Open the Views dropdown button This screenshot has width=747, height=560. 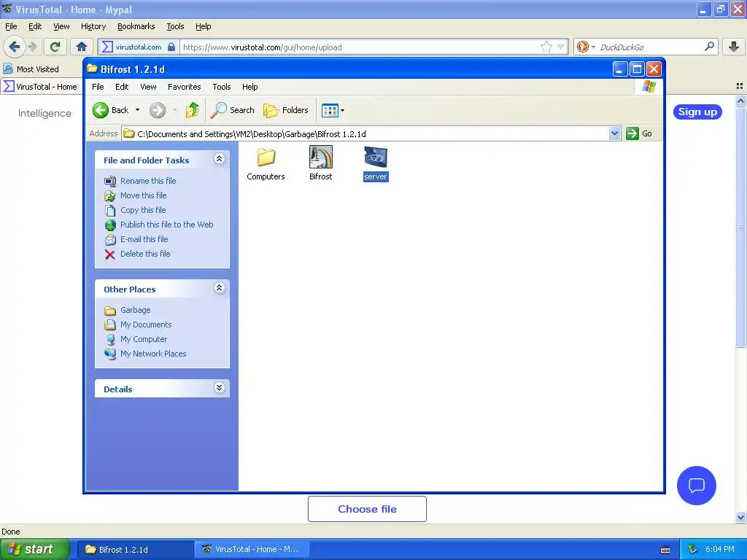333,111
